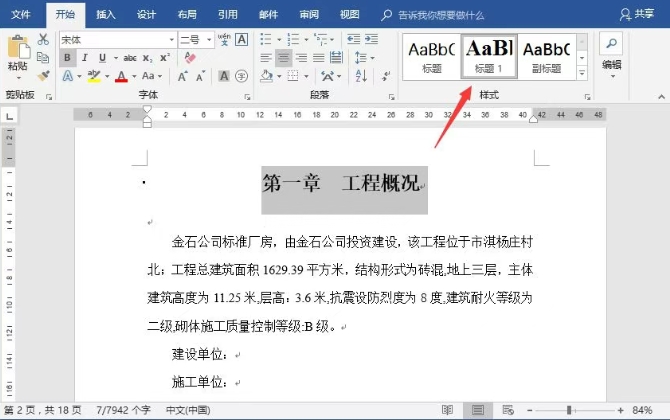Open the 布局 ribbon tab
670x420 pixels.
pos(186,14)
